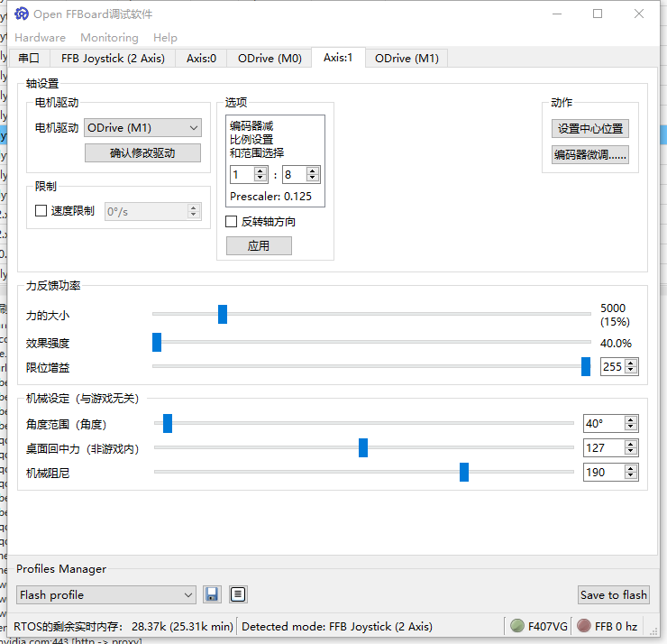The image size is (667, 644).
Task: Click the F407VG green status indicator
Action: click(517, 626)
